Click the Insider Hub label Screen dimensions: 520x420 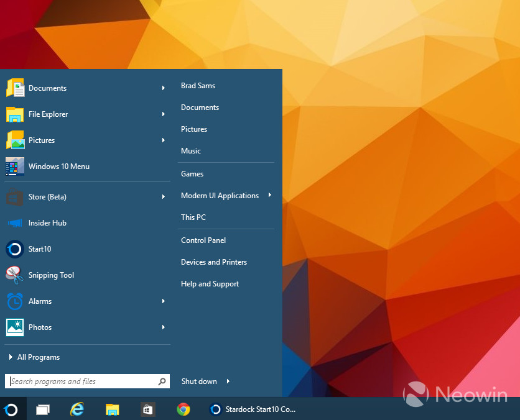47,223
